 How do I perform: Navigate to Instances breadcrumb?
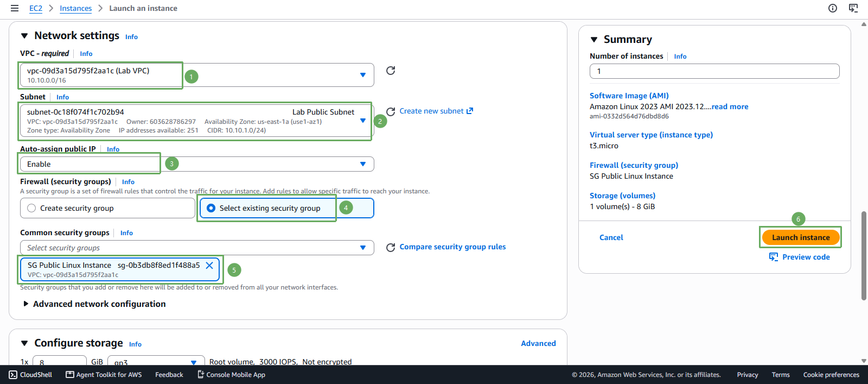coord(76,8)
